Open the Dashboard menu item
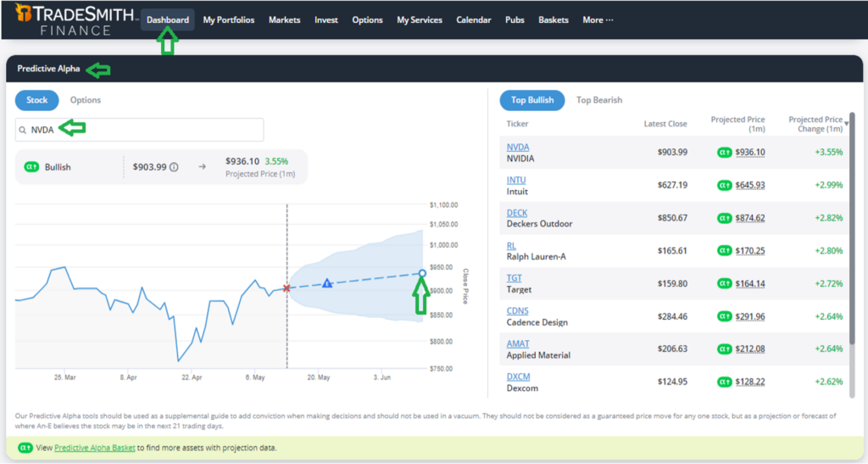 coord(168,20)
